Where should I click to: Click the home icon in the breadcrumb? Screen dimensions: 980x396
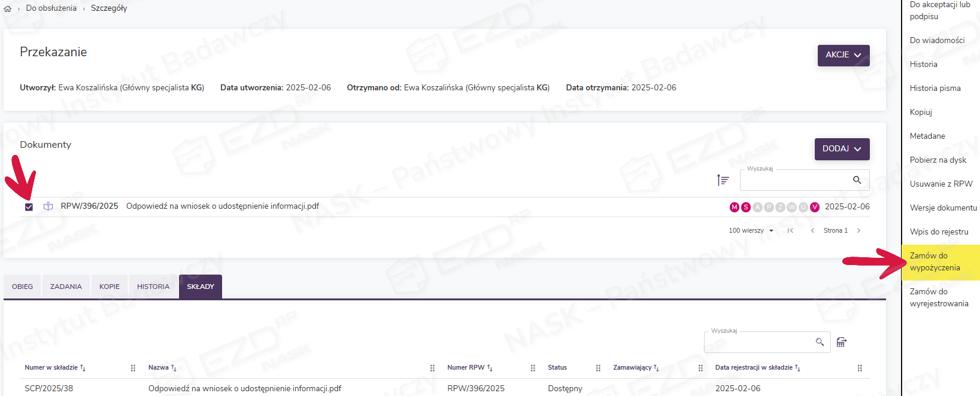coord(8,9)
